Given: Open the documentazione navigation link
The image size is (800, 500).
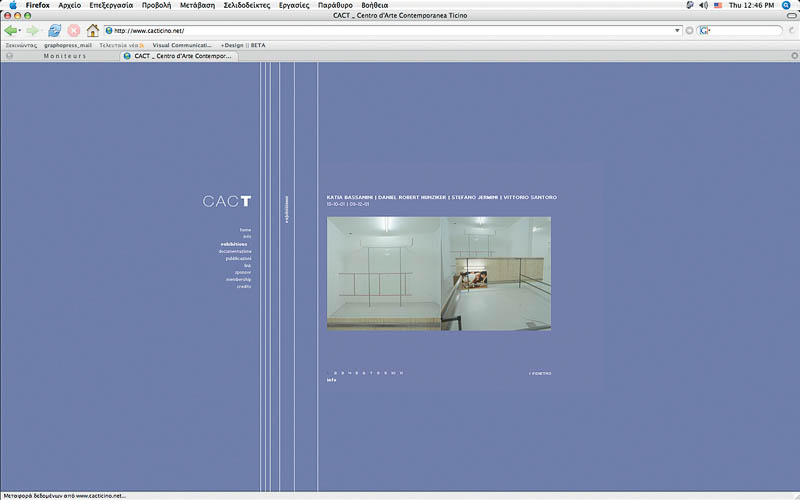Looking at the screenshot, I should click(x=235, y=252).
